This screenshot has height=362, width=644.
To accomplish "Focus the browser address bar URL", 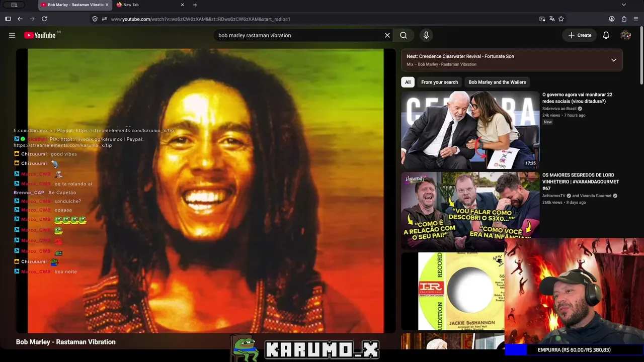I will [x=200, y=19].
